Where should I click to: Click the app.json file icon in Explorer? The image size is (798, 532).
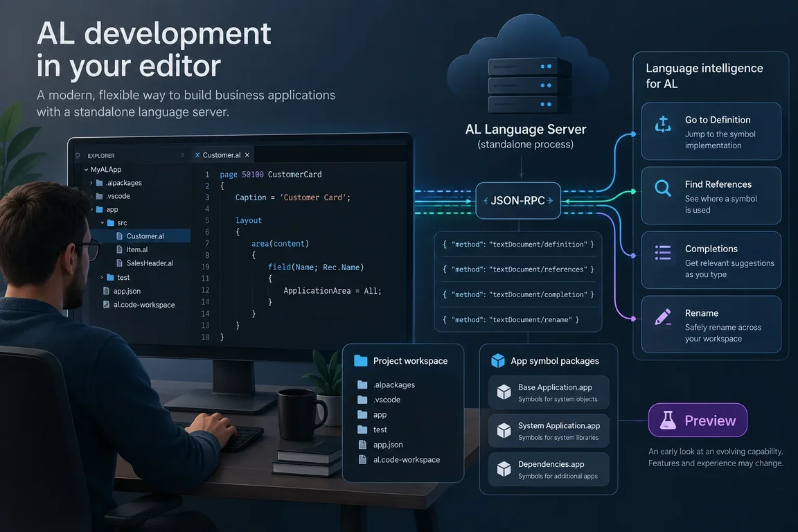[x=107, y=291]
